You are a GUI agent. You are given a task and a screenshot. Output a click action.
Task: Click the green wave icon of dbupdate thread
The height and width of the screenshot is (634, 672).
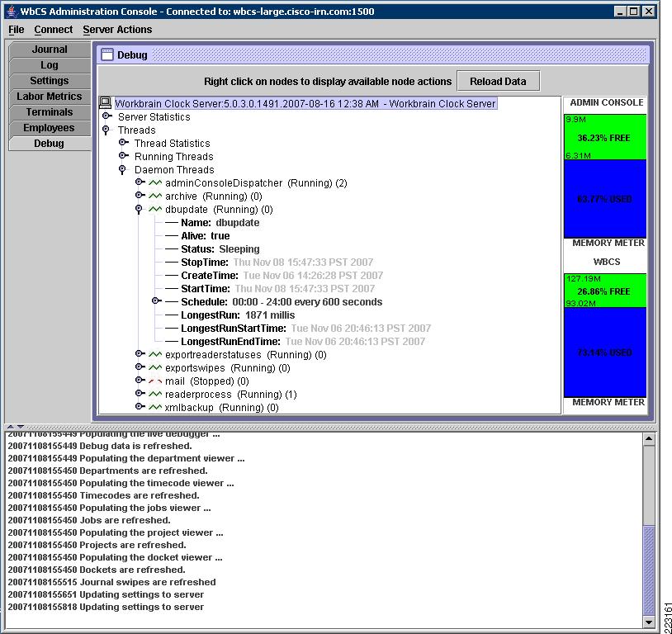coord(155,209)
